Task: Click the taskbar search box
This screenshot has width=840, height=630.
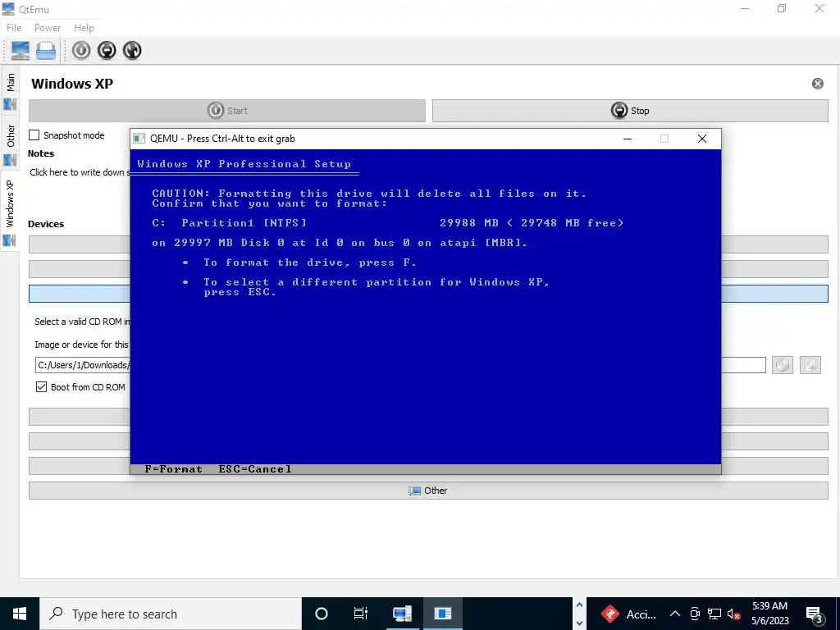Action: pyautogui.click(x=171, y=614)
